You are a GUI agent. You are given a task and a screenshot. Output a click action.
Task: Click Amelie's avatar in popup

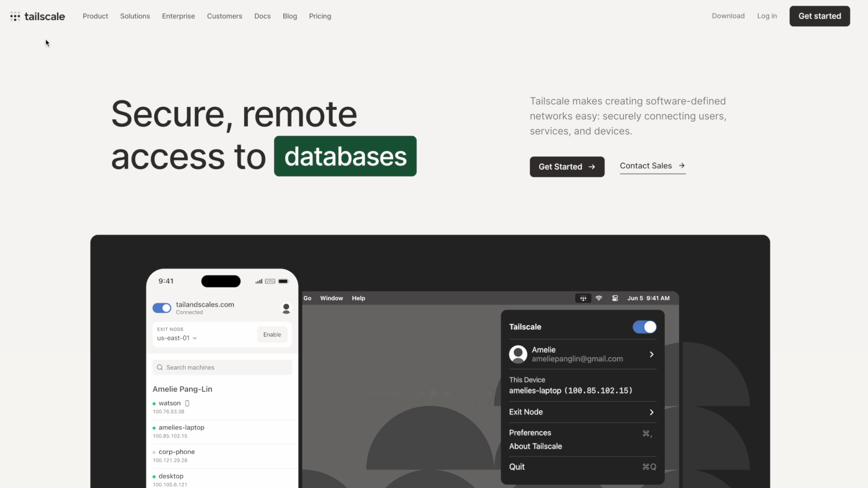tap(518, 354)
